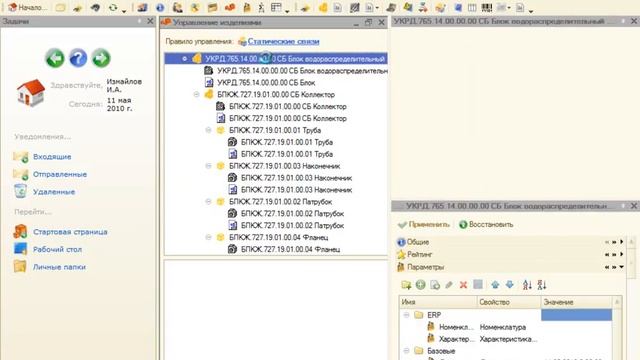Viewport: 640px width, 360px height.
Task: Select the УКРД.765.14.00.00.00 СБ Блок document row
Action: click(266, 82)
